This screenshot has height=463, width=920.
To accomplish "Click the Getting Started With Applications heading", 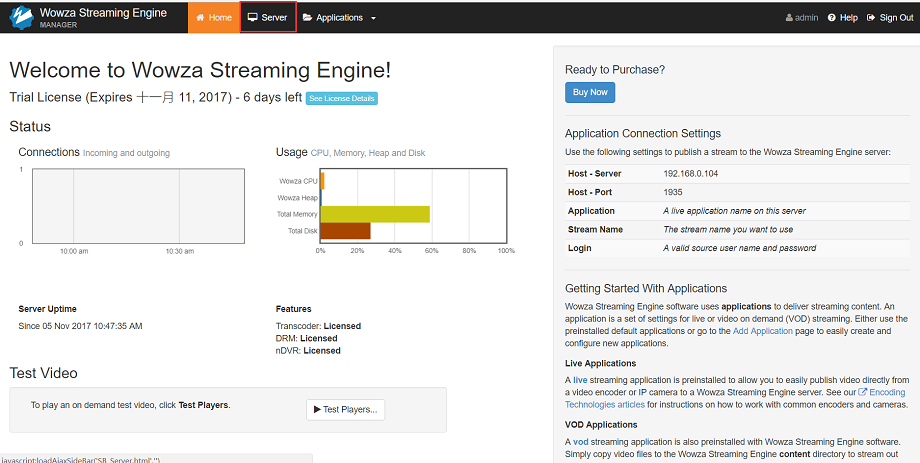I will [646, 288].
